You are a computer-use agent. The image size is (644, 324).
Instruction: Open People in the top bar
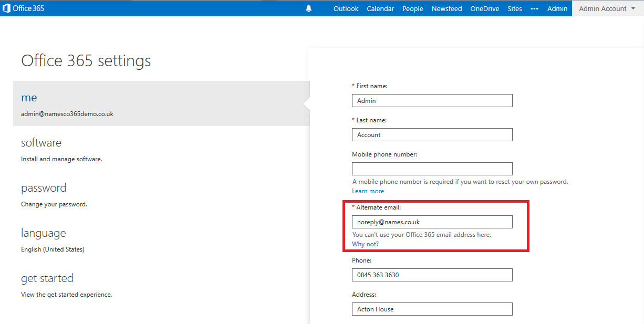(x=413, y=8)
